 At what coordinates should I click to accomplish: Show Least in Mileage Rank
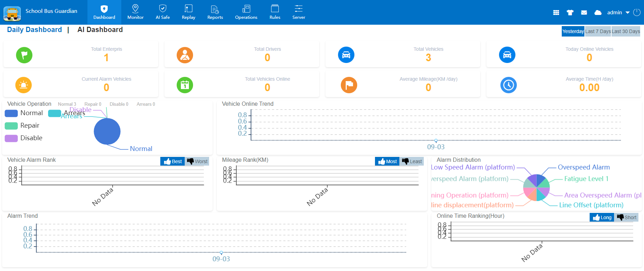tap(412, 161)
